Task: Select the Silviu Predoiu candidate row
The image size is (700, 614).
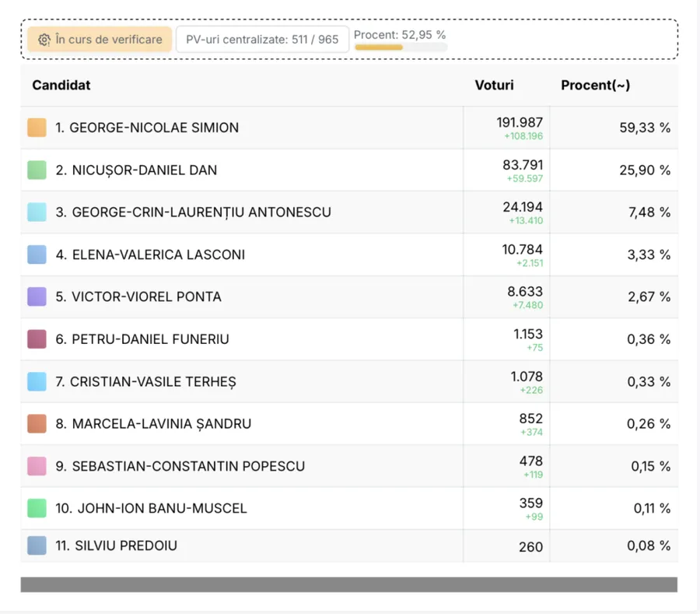Action: pos(349,546)
